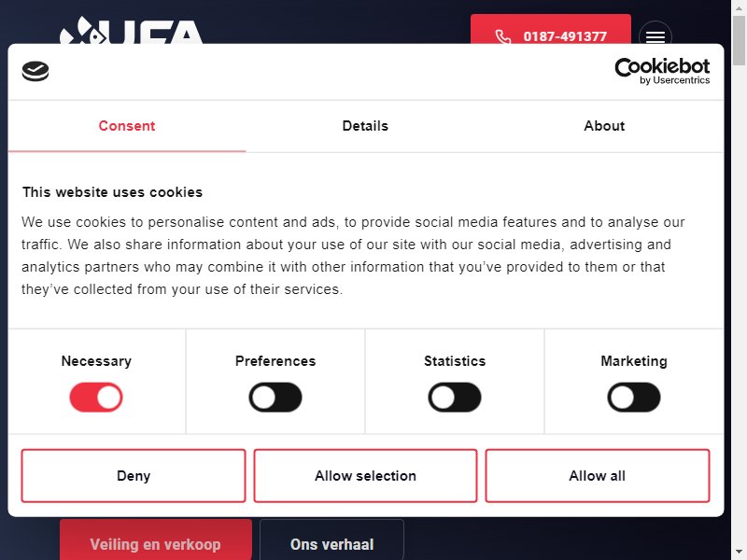
Task: Click the UFA site logo
Action: 132,31
